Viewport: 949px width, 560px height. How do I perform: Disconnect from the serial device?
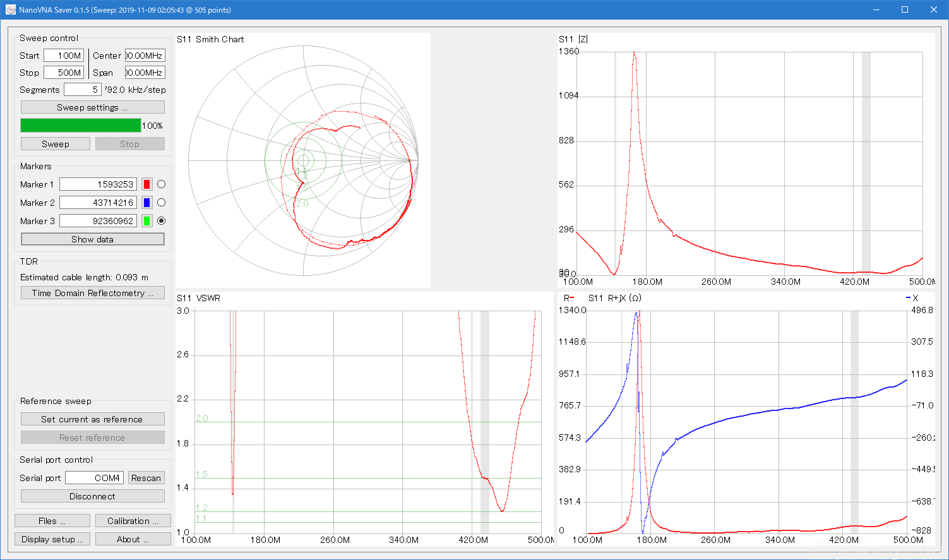pyautogui.click(x=93, y=496)
